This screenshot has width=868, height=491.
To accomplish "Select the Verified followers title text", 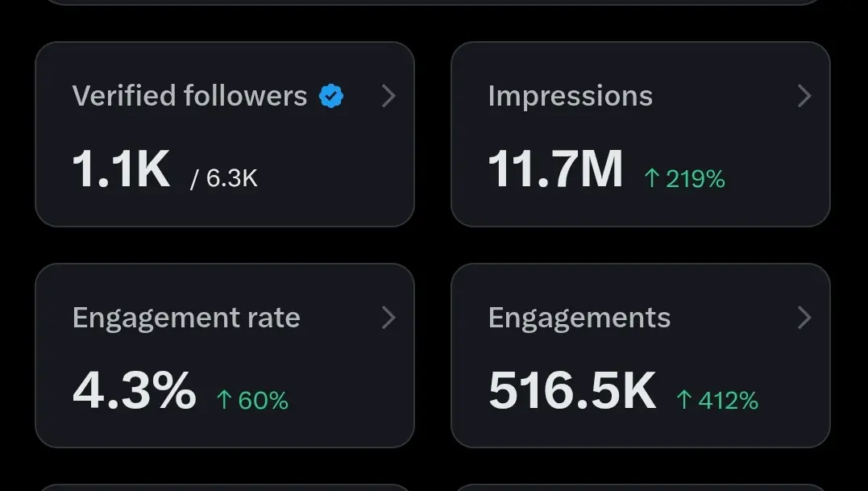I will pos(189,96).
